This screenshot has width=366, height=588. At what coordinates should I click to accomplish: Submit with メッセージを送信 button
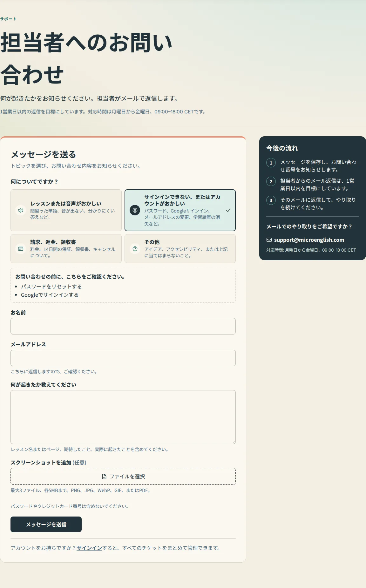pyautogui.click(x=46, y=524)
